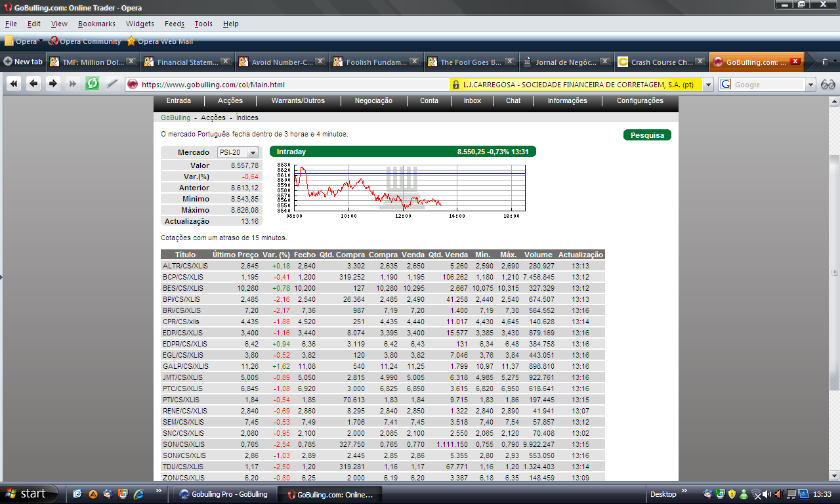
Task: Click the Volume column header
Action: tap(538, 255)
